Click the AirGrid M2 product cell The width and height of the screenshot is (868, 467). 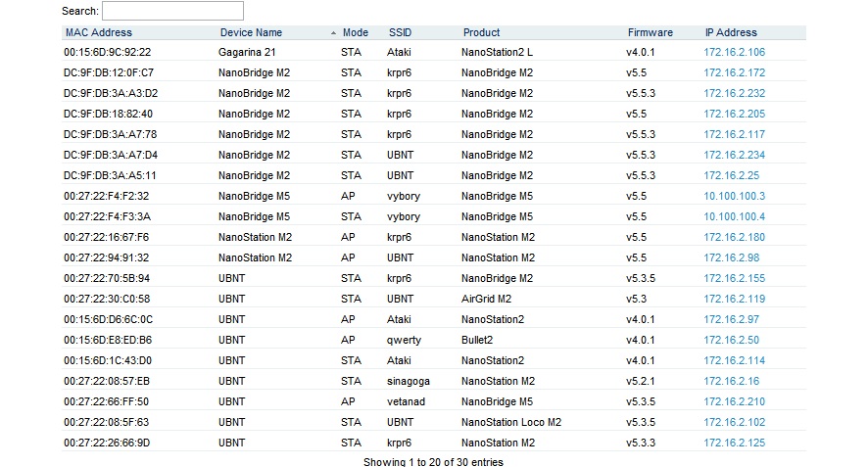click(486, 299)
